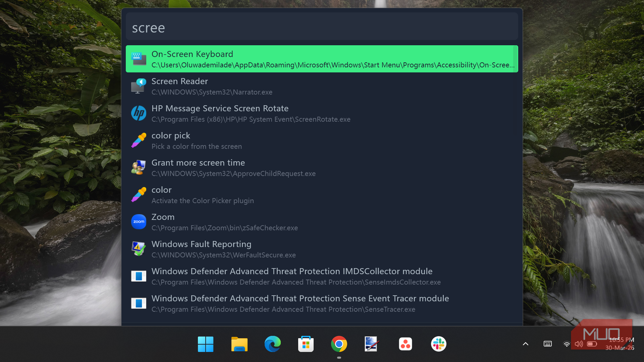Choose HP Message Service Screen Rotate

[x=322, y=113]
